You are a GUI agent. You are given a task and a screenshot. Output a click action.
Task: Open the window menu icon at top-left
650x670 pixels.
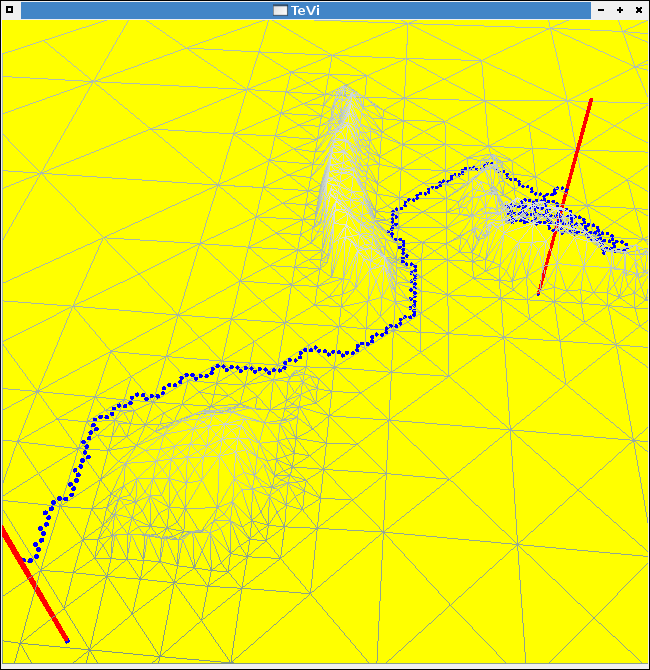tap(9, 9)
